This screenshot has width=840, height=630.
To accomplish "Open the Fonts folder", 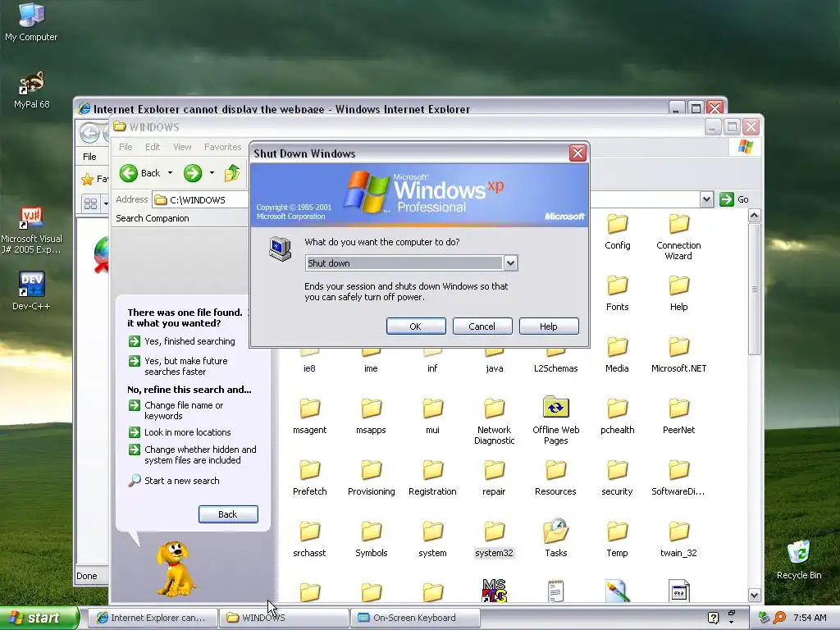I will coord(617,293).
